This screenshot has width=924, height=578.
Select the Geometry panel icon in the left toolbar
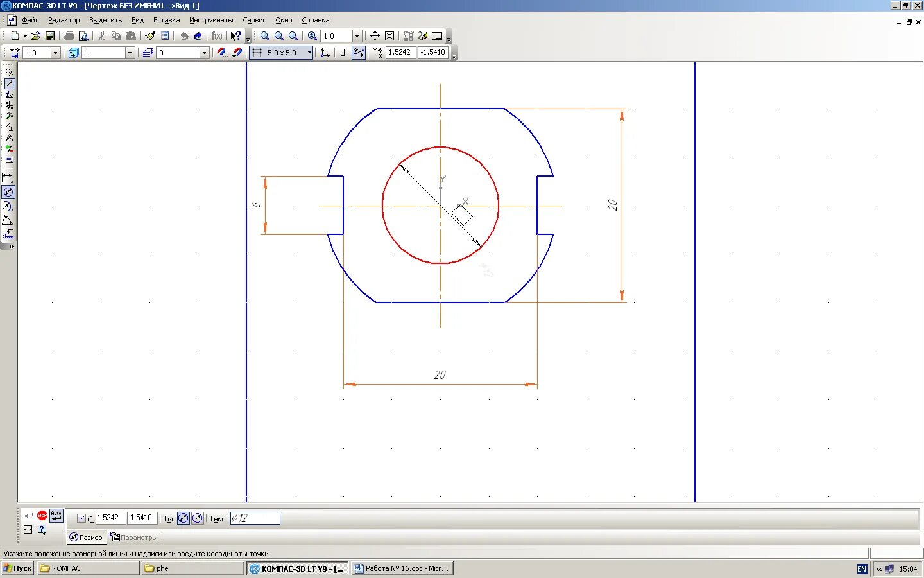click(9, 73)
